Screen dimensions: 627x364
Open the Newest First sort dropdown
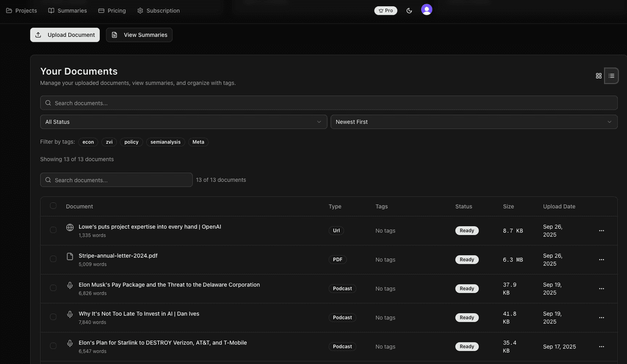pos(473,121)
